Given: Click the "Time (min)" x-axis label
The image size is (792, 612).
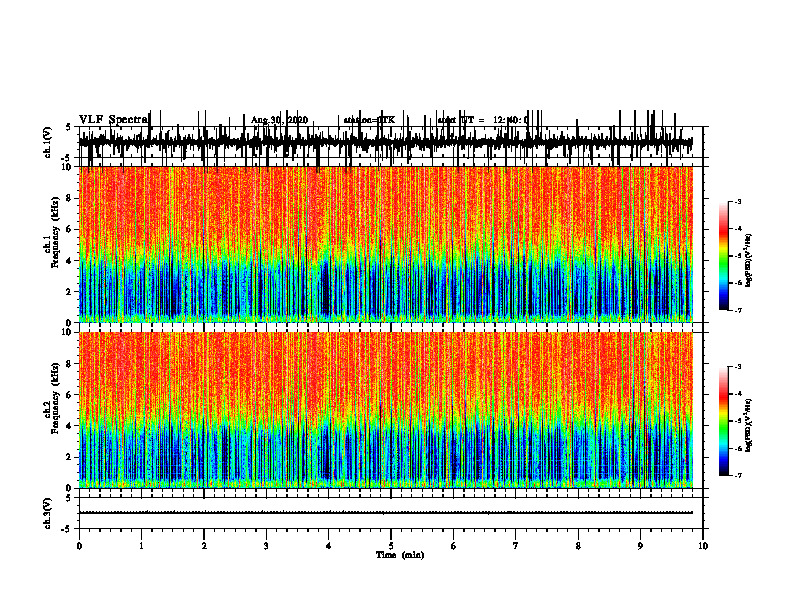Looking at the screenshot, I should pos(400,555).
